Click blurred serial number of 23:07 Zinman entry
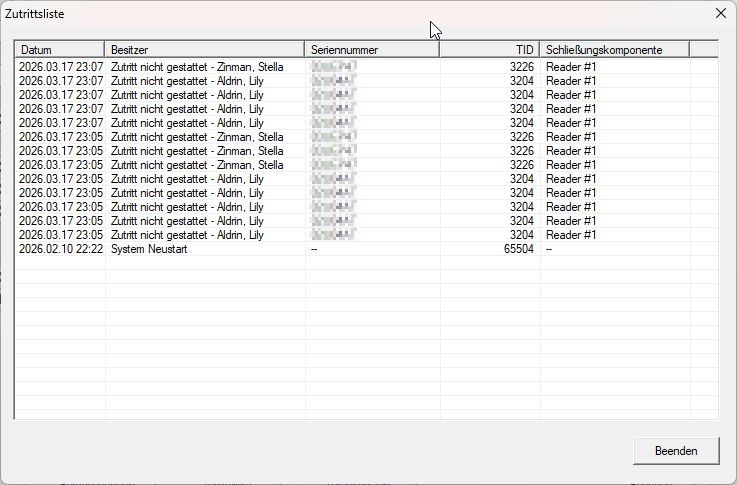Image resolution: width=737 pixels, height=485 pixels. (334, 67)
